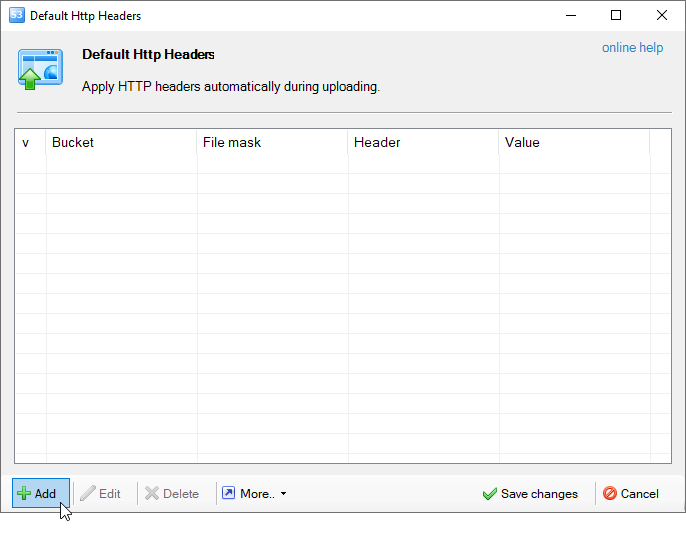Image resolution: width=686 pixels, height=534 pixels.
Task: Click the Header column heading
Action: coord(423,142)
